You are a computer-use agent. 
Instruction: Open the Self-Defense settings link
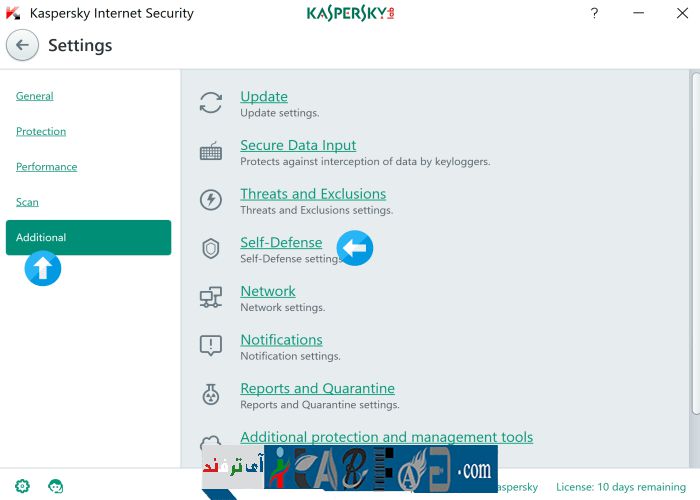(281, 242)
